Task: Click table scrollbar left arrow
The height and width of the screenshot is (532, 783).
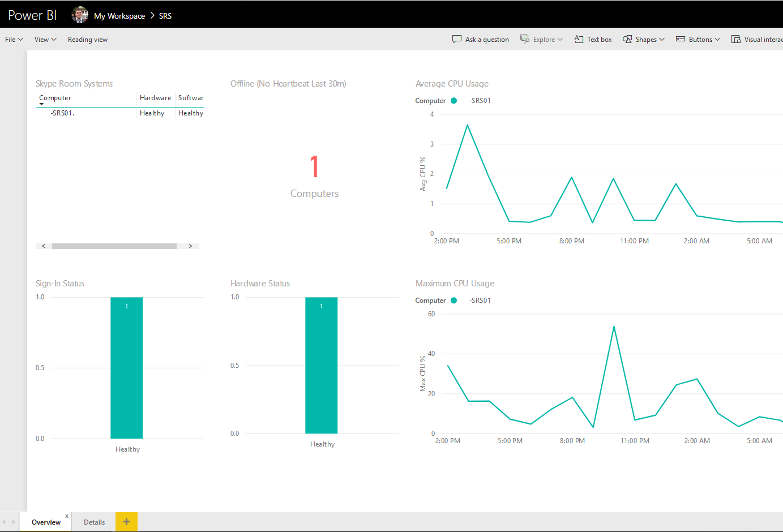Action: click(x=44, y=246)
